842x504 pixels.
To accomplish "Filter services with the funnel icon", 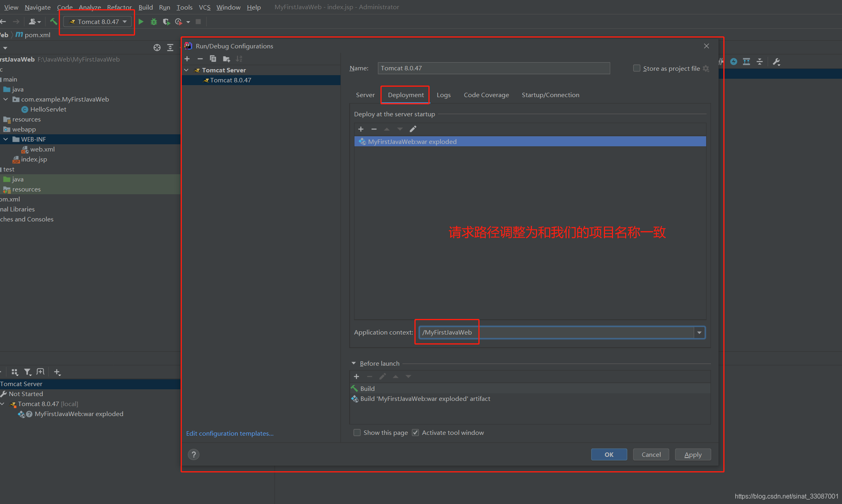I will pos(28,372).
